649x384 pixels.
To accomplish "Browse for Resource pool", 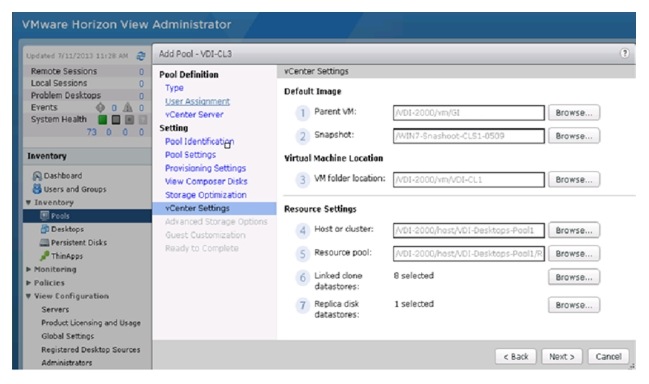I will (x=574, y=254).
